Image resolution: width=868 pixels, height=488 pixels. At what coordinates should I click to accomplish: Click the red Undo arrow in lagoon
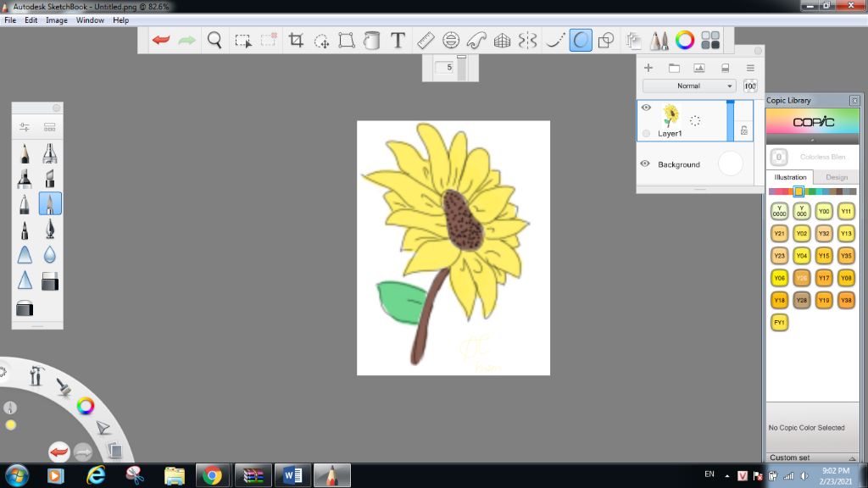click(58, 452)
